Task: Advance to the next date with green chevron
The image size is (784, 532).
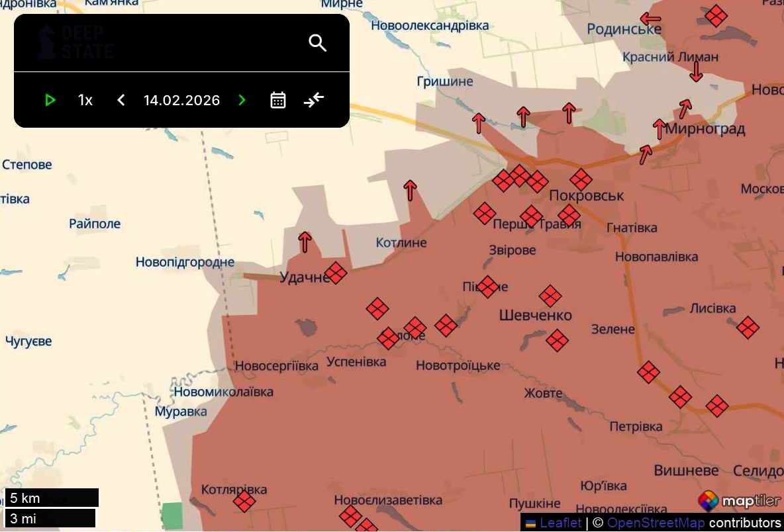Action: [x=242, y=100]
